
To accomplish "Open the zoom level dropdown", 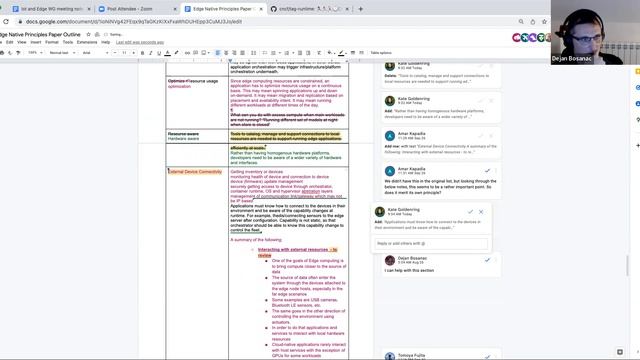I will [35, 53].
